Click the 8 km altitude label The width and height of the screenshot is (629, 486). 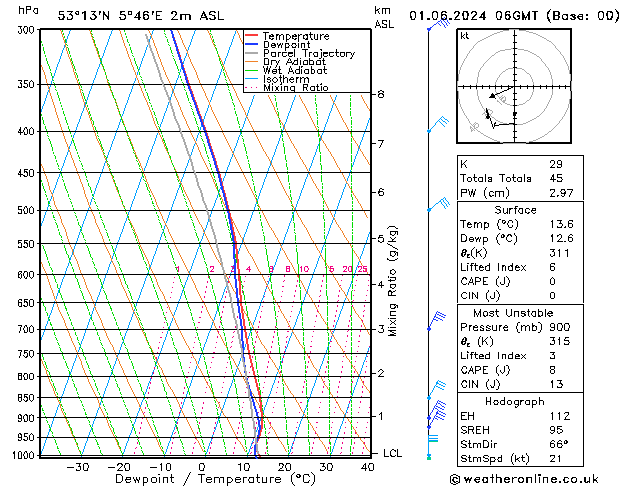[381, 94]
